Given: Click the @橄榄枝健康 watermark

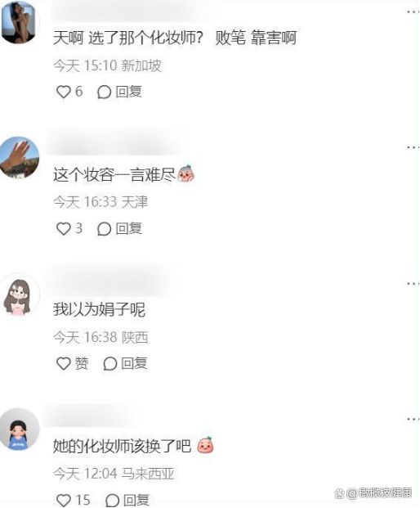Looking at the screenshot, I should (373, 493).
